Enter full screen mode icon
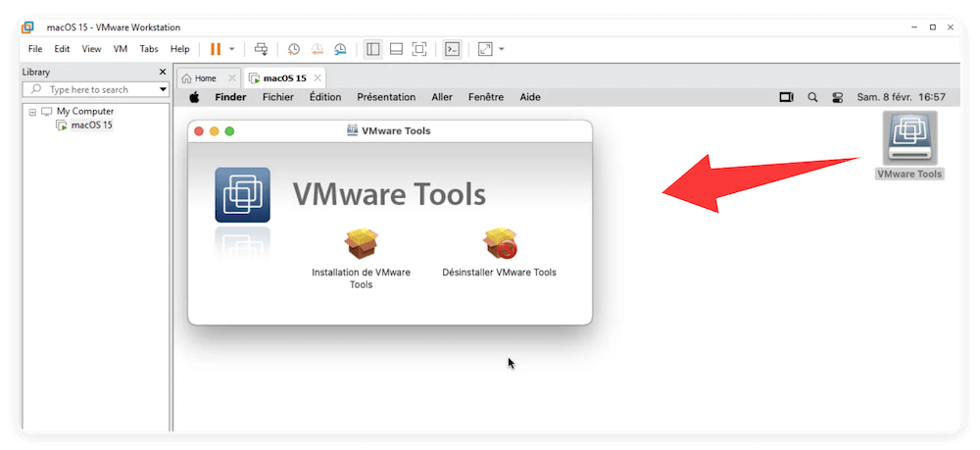The height and width of the screenshot is (450, 980). (419, 49)
